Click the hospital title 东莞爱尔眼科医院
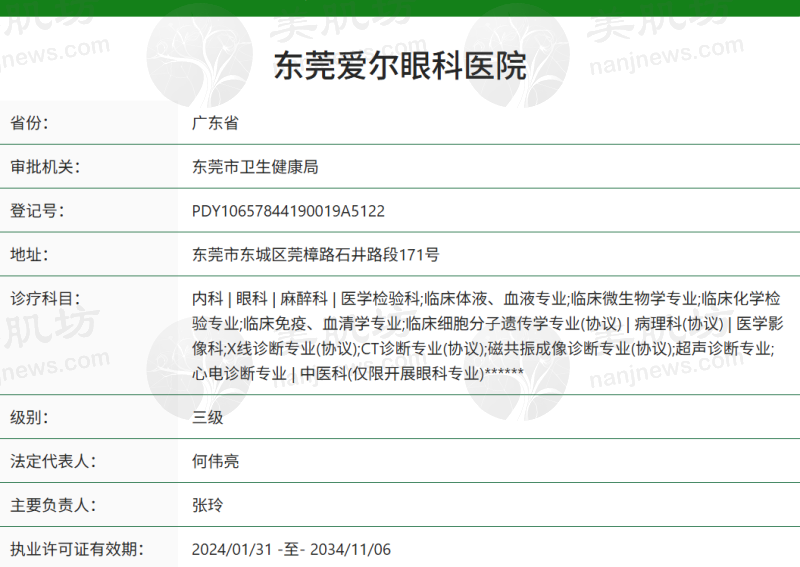The image size is (800, 567). (x=400, y=66)
